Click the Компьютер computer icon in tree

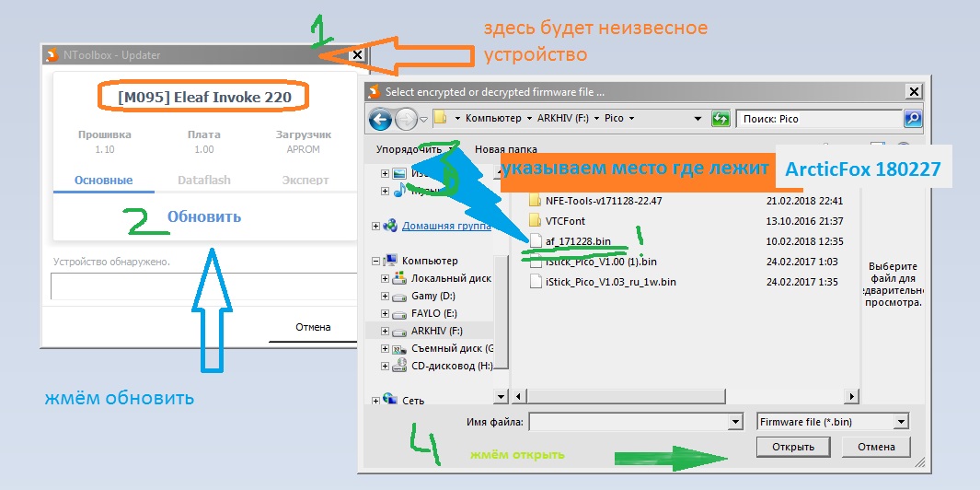point(390,261)
